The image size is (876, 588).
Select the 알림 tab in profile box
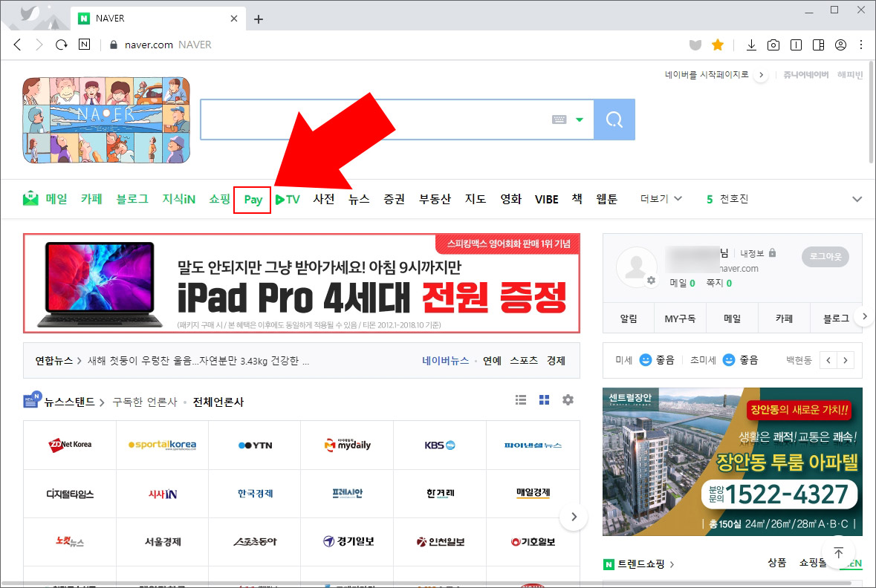629,318
